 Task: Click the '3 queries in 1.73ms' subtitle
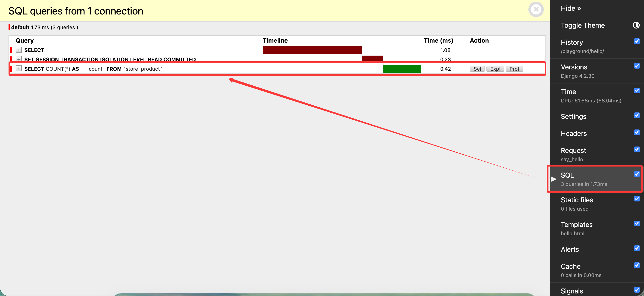584,184
